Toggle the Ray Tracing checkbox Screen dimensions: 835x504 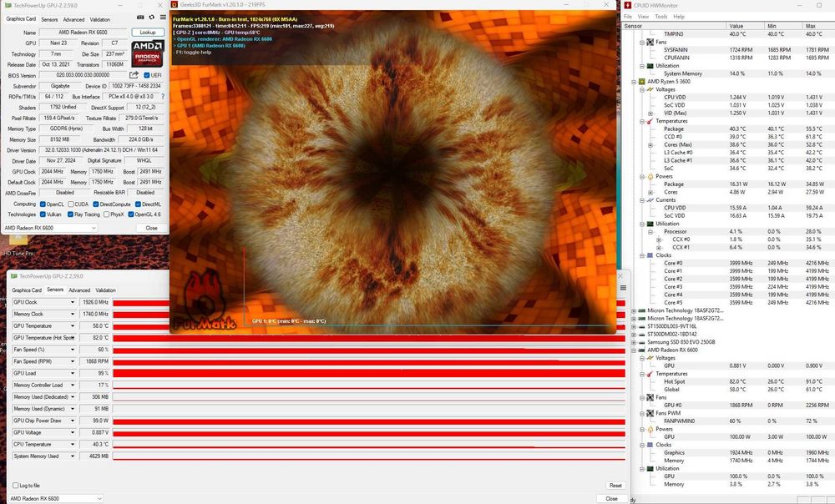pyautogui.click(x=70, y=214)
